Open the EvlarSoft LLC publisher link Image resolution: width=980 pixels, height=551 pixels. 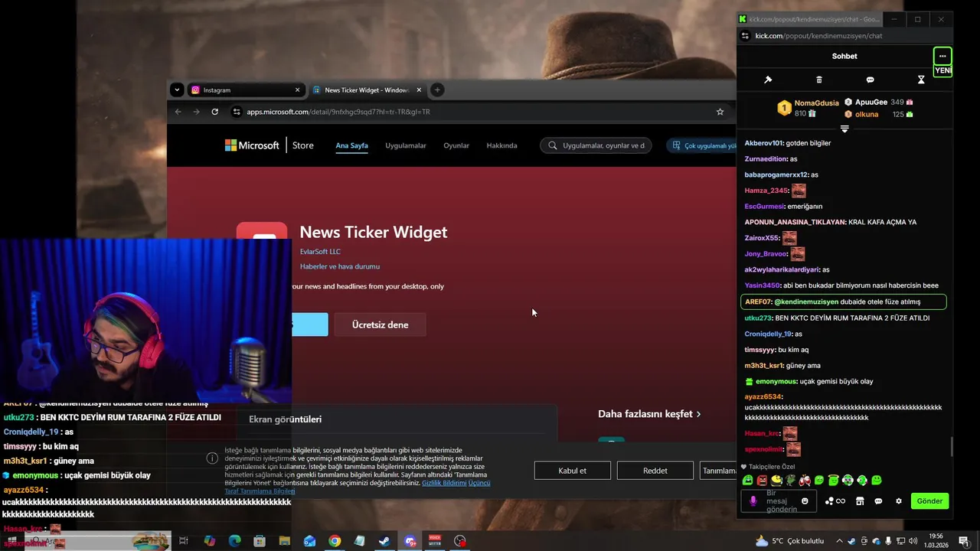[x=320, y=252]
